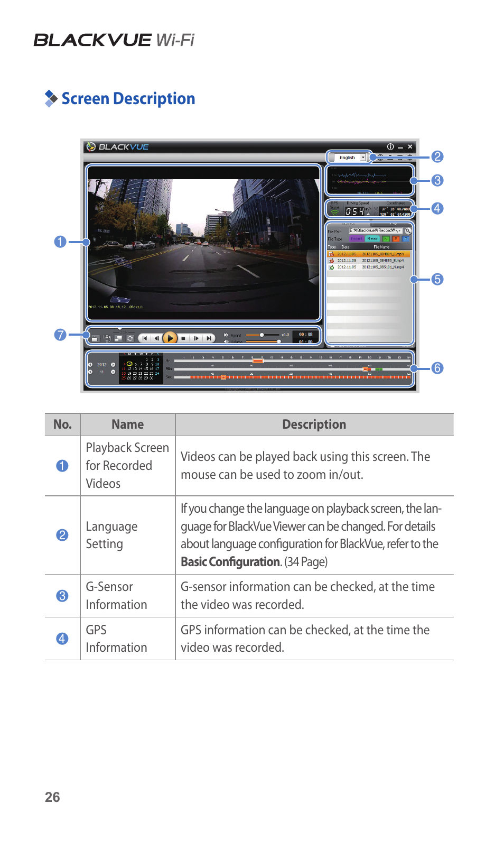Select circled date 5 in calendar

[x=129, y=364]
